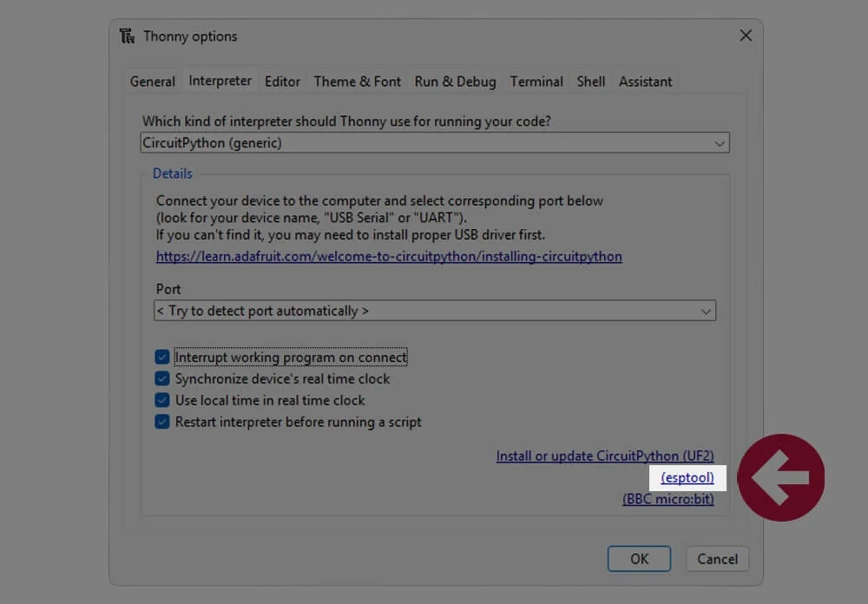The height and width of the screenshot is (604, 868).
Task: Click Install or update CircuitPython (UF2) link
Action: click(605, 456)
